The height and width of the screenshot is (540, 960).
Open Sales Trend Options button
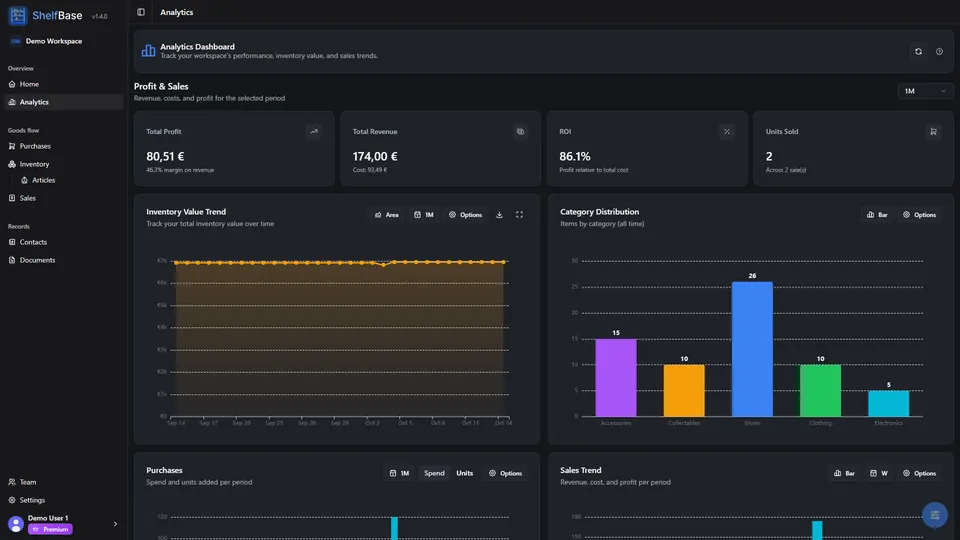(x=919, y=473)
